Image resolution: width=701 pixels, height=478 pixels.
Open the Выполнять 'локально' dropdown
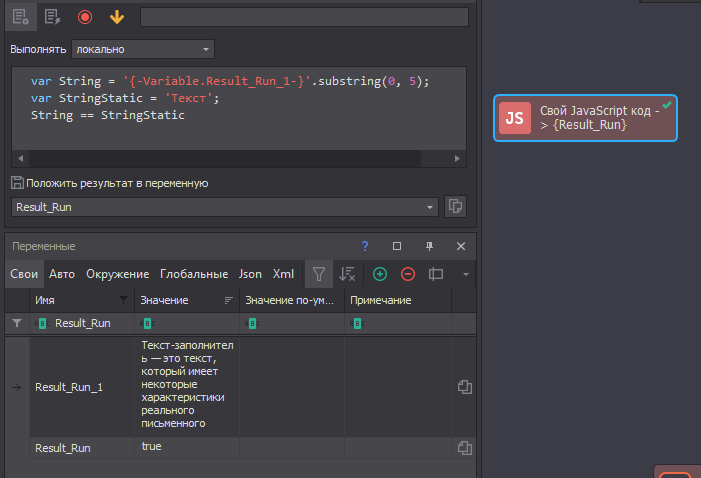143,49
